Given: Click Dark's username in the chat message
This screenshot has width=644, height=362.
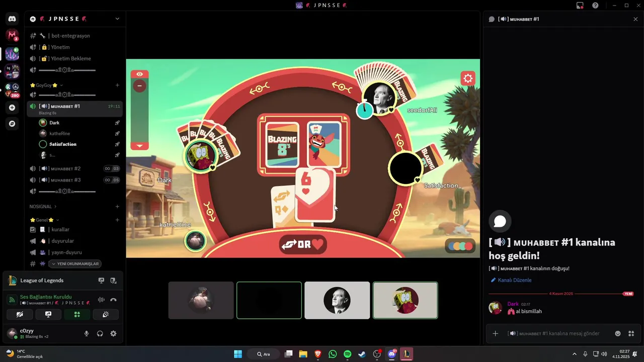Looking at the screenshot, I should [513, 304].
